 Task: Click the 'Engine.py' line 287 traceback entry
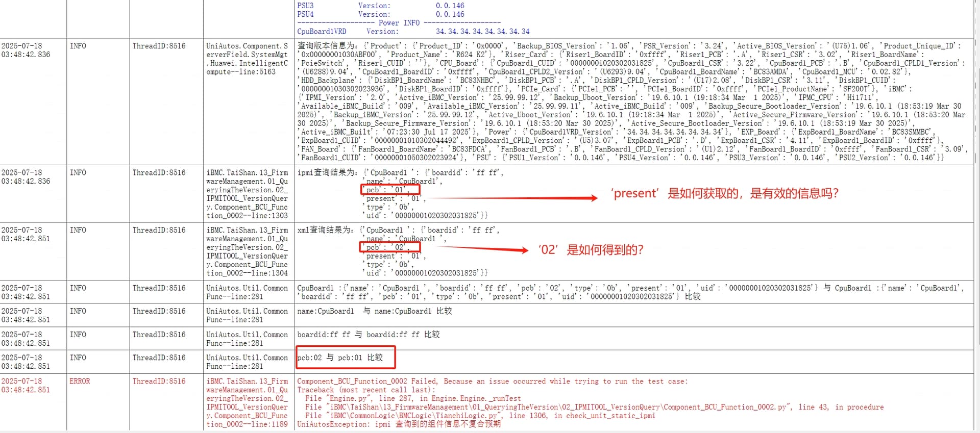(412, 398)
